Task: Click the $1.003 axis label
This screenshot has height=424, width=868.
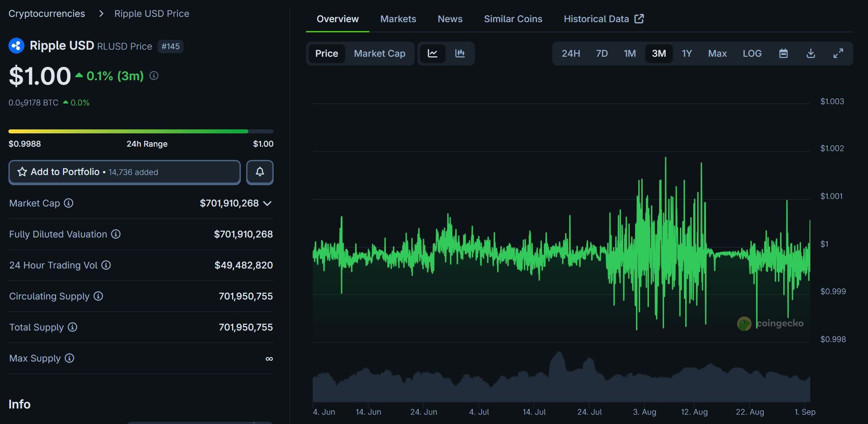Action: click(832, 101)
